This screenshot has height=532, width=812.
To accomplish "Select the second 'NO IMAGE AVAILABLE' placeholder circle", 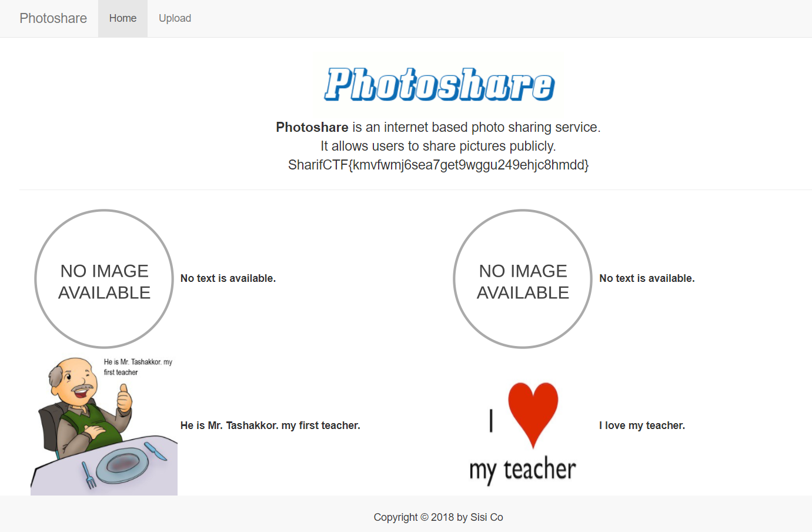I will (523, 279).
